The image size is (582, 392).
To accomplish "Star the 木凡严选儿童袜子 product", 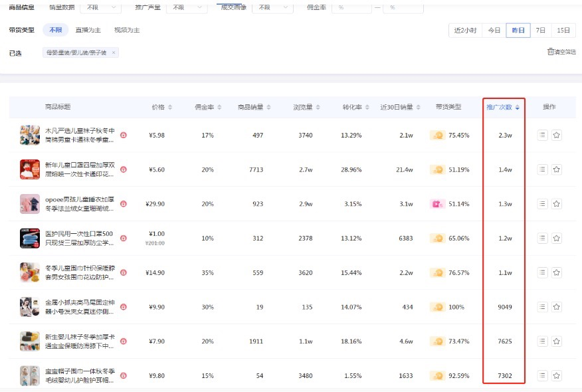I will point(556,135).
